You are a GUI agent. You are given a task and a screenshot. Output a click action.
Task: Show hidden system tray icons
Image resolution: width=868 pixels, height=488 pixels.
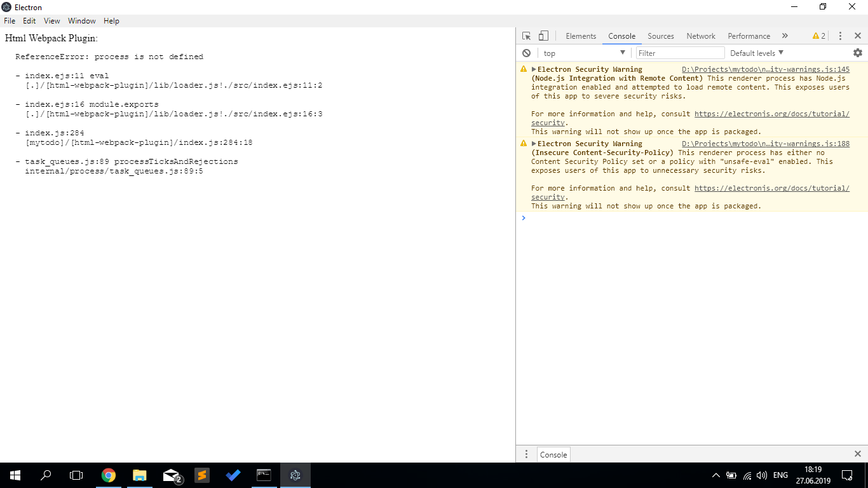coord(716,475)
